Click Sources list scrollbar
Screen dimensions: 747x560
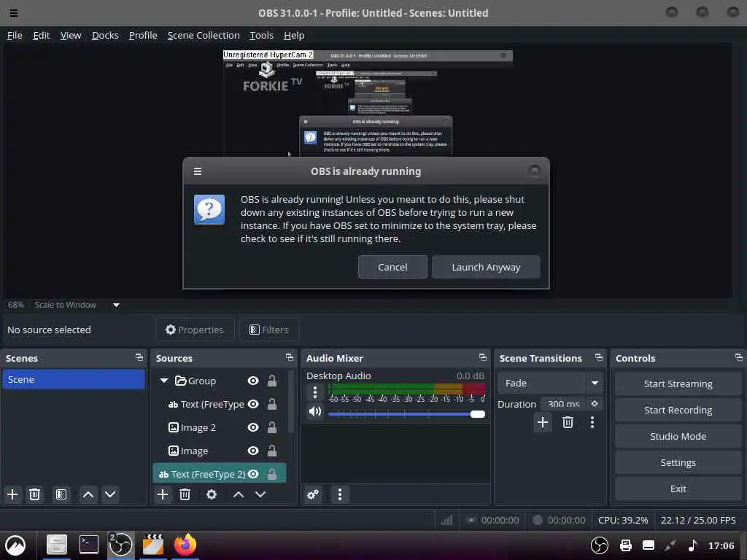(x=290, y=403)
